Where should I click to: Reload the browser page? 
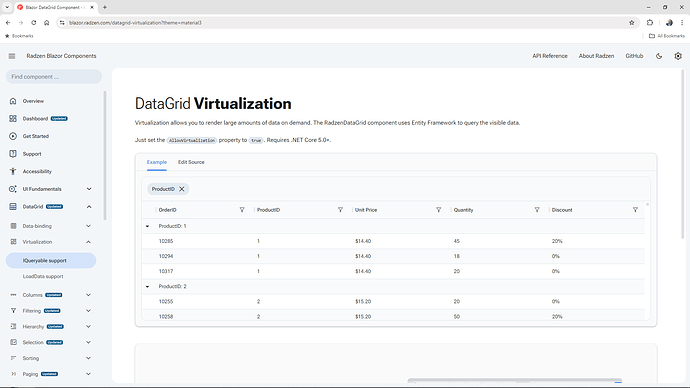33,22
